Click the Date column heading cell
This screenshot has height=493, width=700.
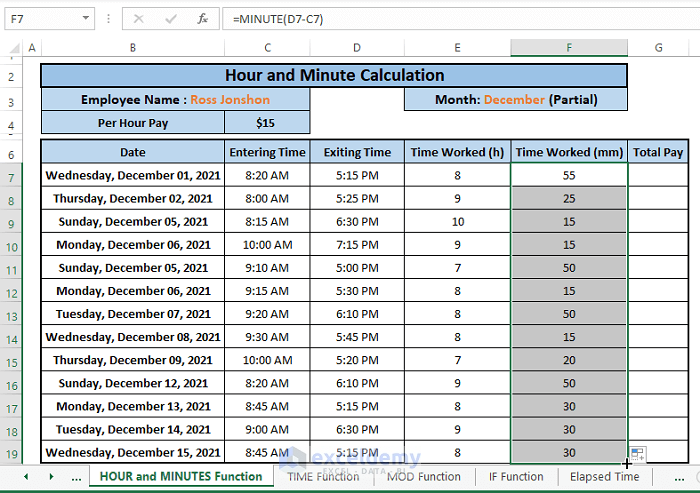pyautogui.click(x=133, y=152)
